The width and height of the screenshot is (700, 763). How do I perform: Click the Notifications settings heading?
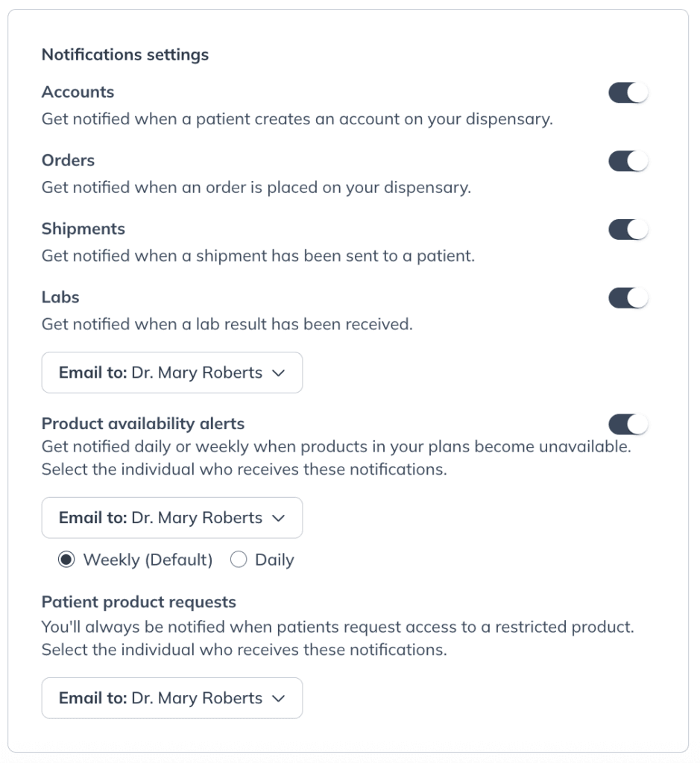(x=125, y=55)
